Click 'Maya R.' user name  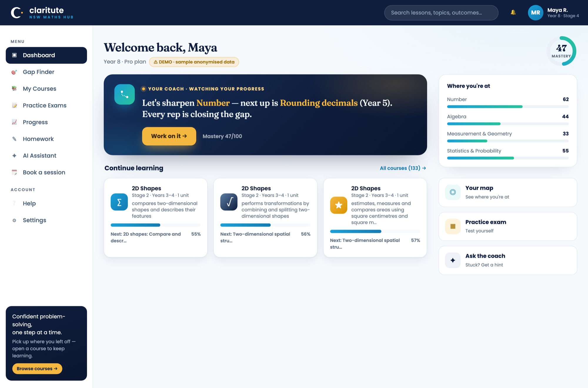557,10
